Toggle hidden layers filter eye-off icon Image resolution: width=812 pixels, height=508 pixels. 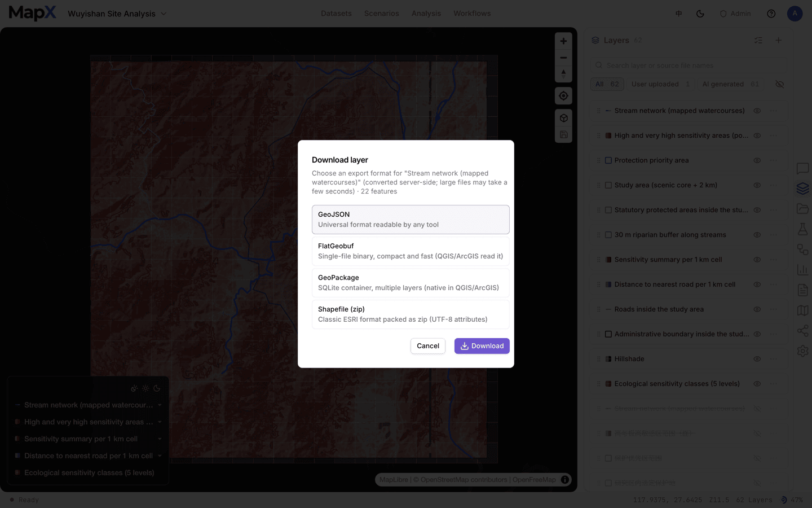tap(780, 84)
